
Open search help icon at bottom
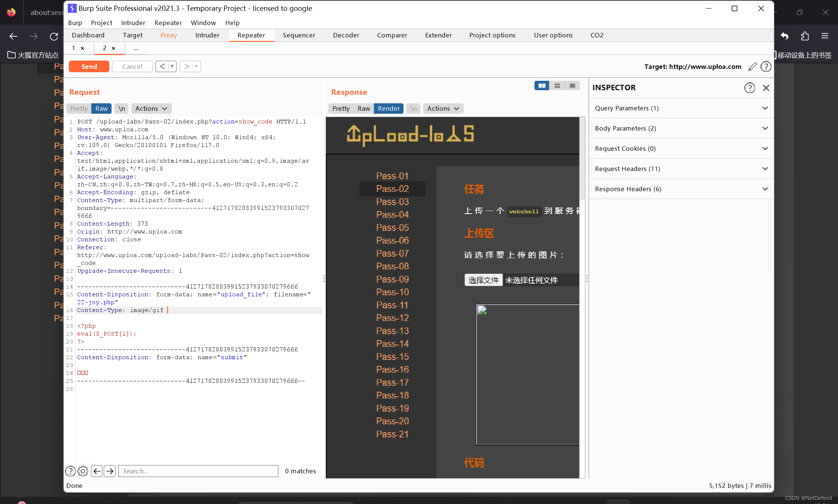tap(70, 471)
